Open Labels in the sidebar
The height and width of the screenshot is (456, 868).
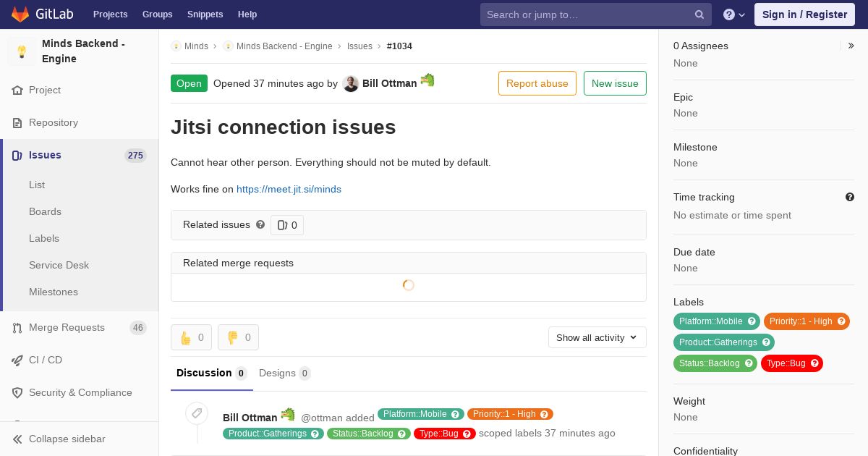44,239
